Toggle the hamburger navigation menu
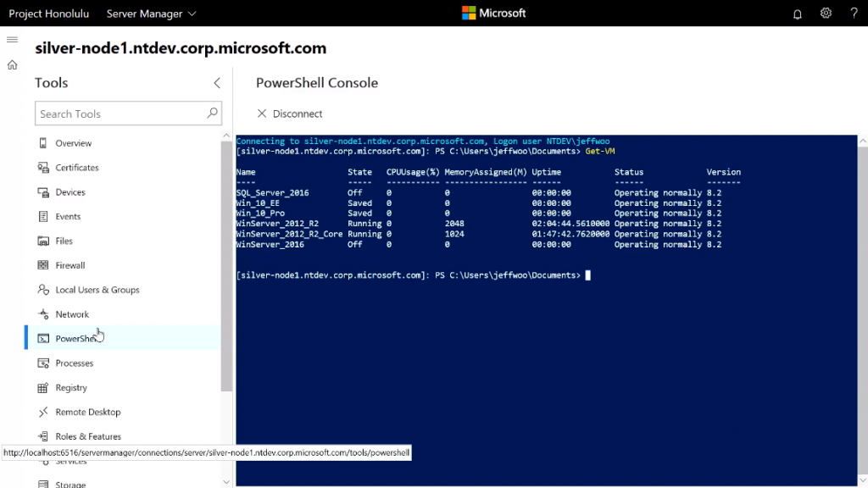 (12, 39)
